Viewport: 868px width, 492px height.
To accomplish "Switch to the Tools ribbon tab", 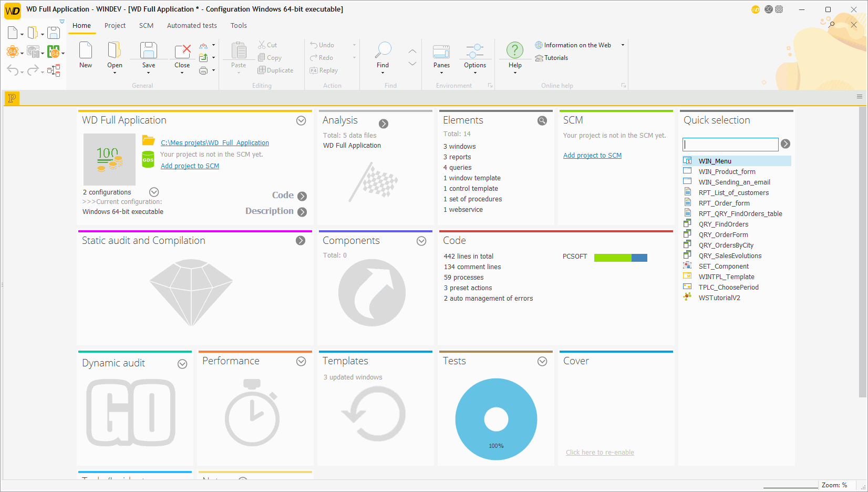I will tap(239, 26).
